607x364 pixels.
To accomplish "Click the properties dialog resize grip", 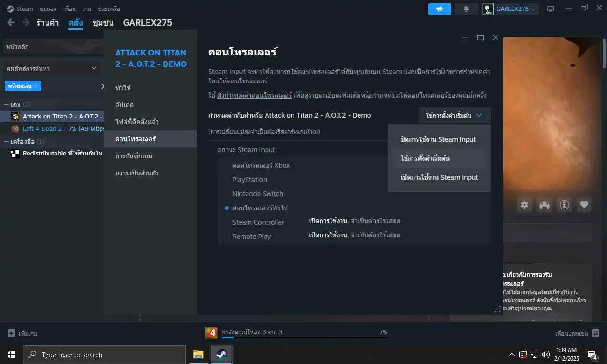I will [498, 309].
